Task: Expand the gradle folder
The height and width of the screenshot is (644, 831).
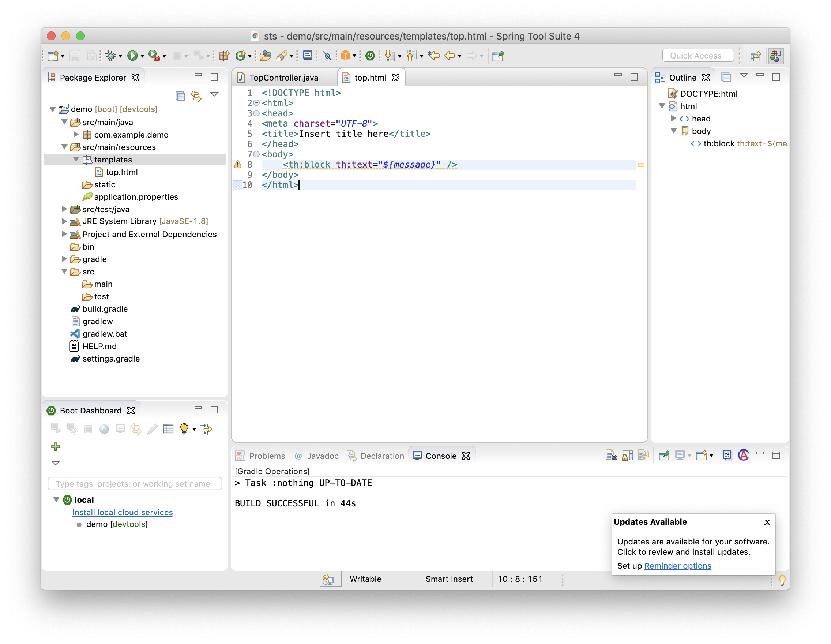Action: click(x=64, y=259)
